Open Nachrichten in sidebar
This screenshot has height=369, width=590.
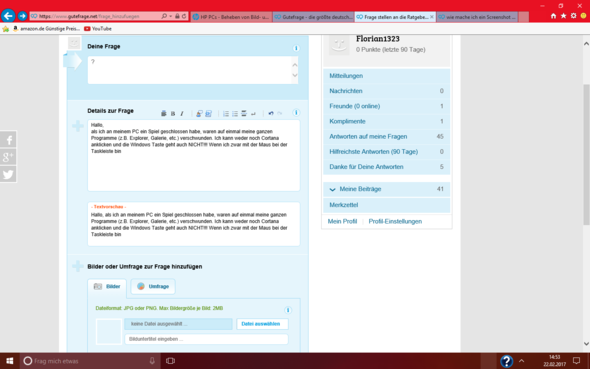click(386, 91)
